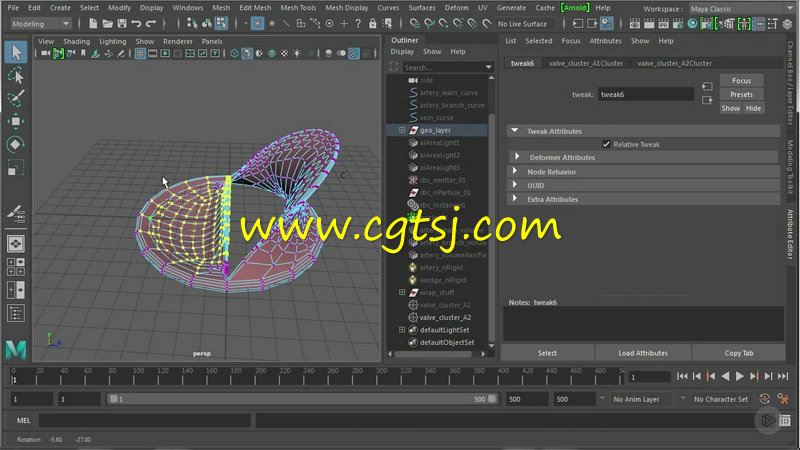Image resolution: width=800 pixels, height=450 pixels.
Task: Collapse the Tweak Attributes section
Action: pos(515,131)
